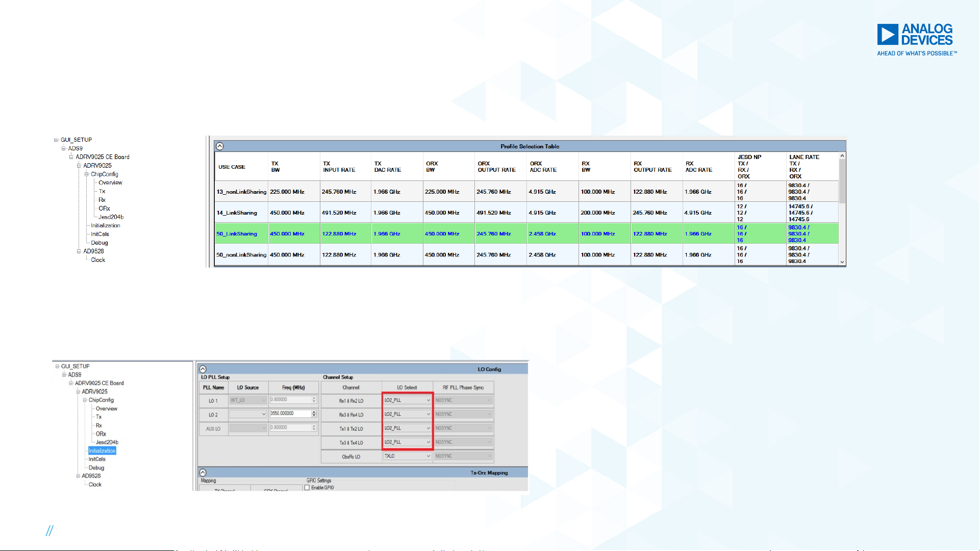The image size is (980, 551).
Task: Open LO Select dropdown for Tx3 & Tx4 LO
Action: pyautogui.click(x=407, y=442)
